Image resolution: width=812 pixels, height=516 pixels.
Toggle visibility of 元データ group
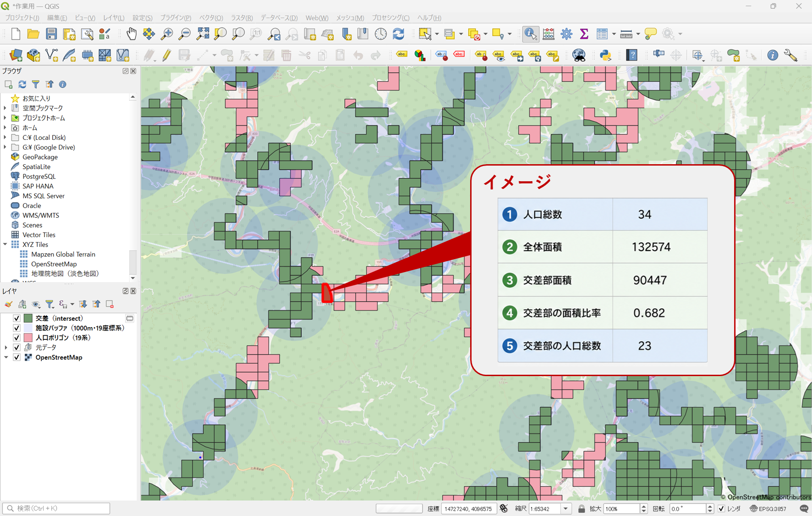click(x=16, y=348)
